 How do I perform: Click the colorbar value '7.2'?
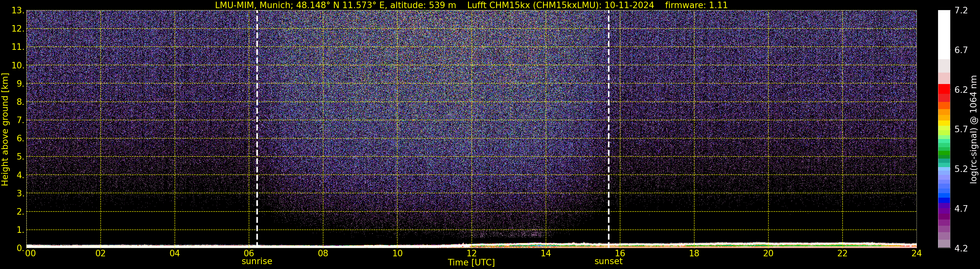tap(961, 11)
